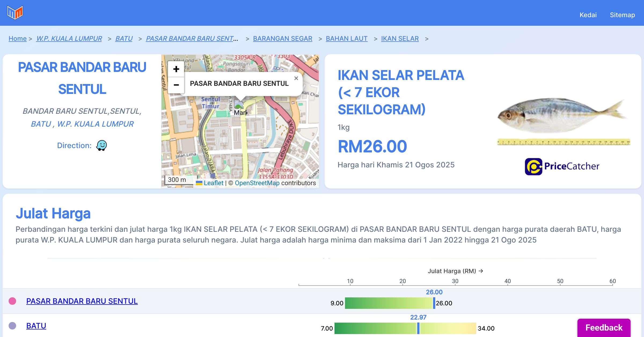Navigate to the BARANGAN SEGAR breadcrumb
The image size is (644, 337).
point(283,39)
